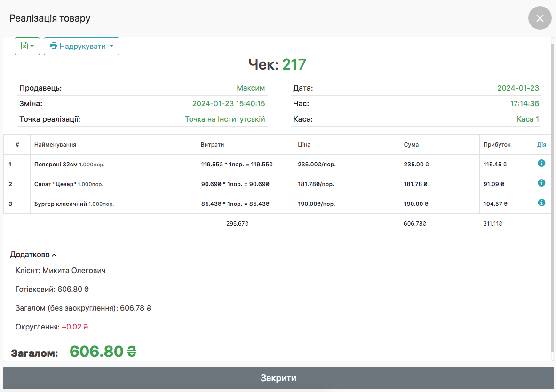Click info icon for Салат Цезар row
The image size is (556, 392).
pos(541,183)
